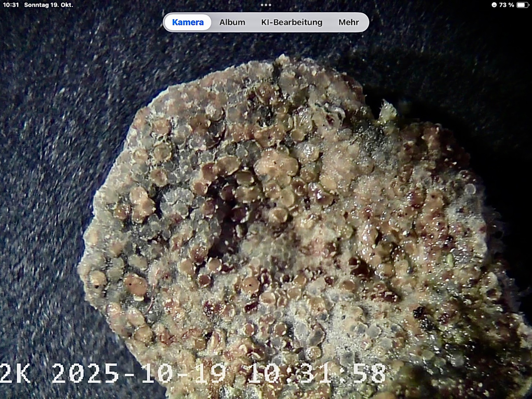Tap the greenish fragment on specimen's upper-right edge
The image size is (532, 399).
[x=387, y=111]
